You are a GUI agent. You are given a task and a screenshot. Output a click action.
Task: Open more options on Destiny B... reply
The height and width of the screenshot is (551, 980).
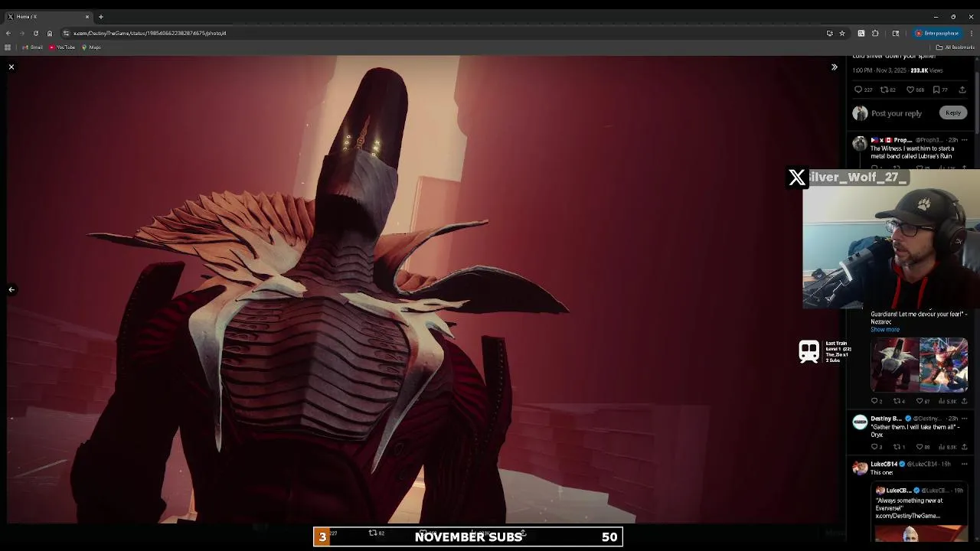point(964,419)
